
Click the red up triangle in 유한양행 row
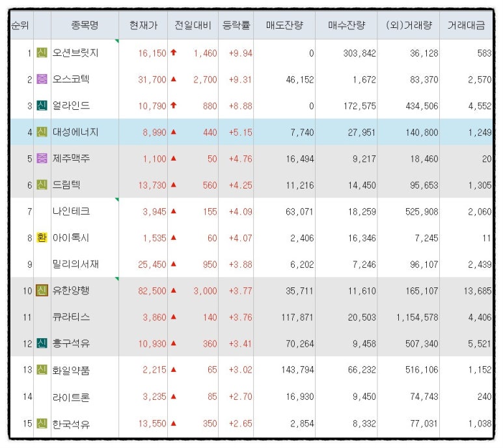point(174,291)
